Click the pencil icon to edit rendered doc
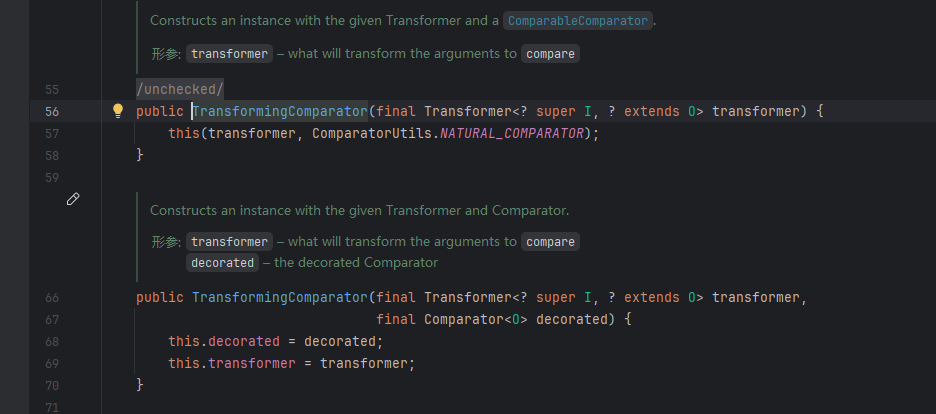 pos(73,200)
